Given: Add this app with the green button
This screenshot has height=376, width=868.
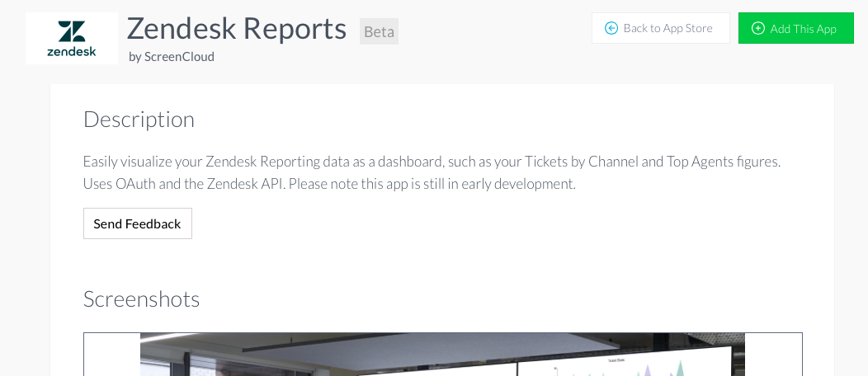Looking at the screenshot, I should click(x=796, y=28).
